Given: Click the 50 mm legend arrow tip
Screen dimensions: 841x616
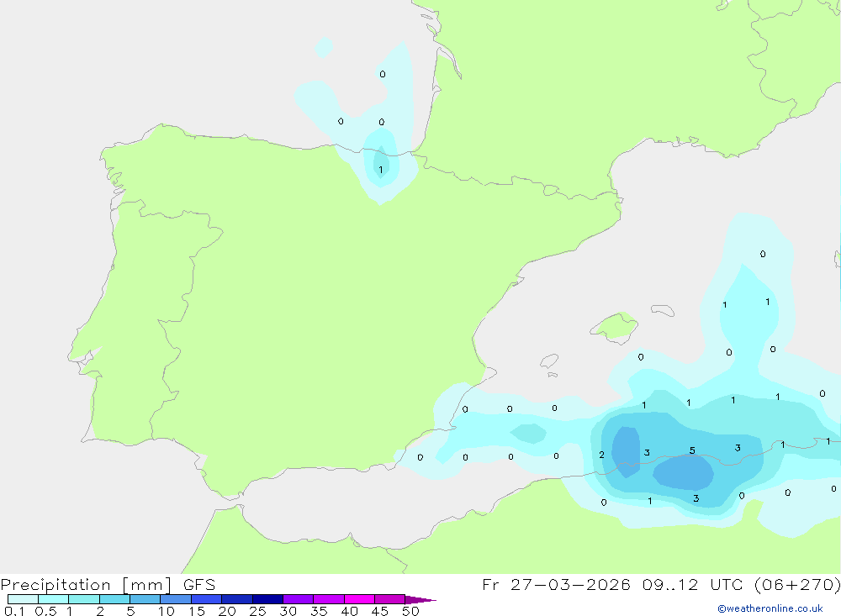Looking at the screenshot, I should 420,600.
